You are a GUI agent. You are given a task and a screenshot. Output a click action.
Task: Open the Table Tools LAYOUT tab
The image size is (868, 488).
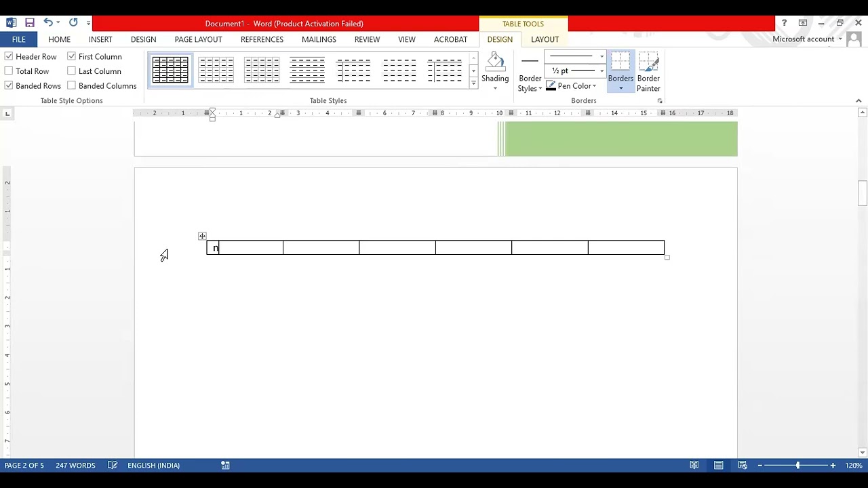pyautogui.click(x=545, y=39)
